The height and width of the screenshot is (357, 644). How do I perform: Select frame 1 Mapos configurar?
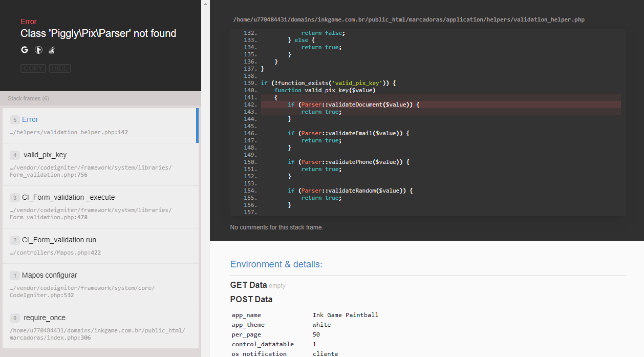click(100, 285)
